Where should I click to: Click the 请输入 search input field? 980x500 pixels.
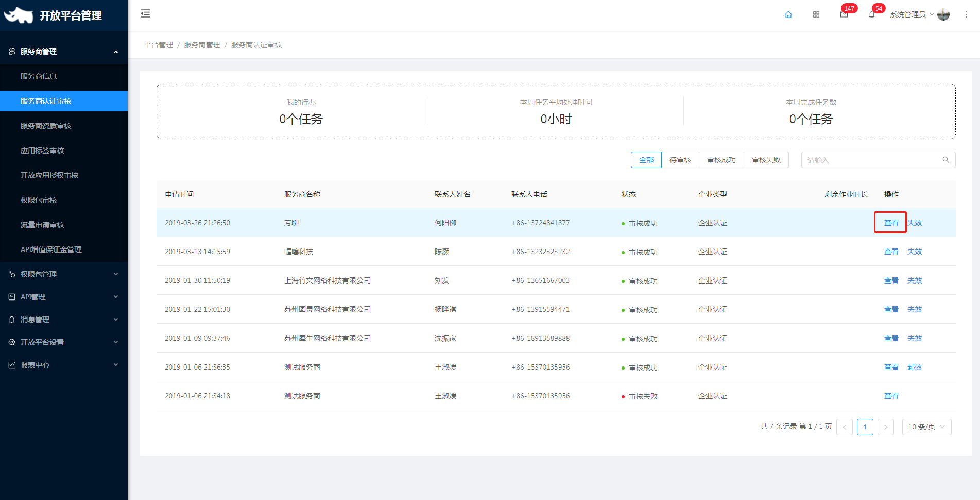pos(878,160)
